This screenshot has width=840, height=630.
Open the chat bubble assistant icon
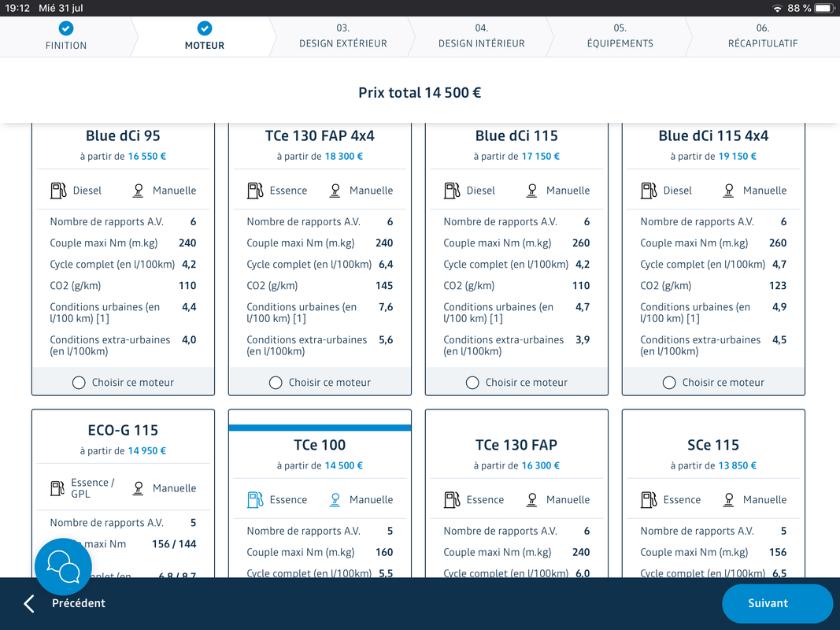point(63,566)
